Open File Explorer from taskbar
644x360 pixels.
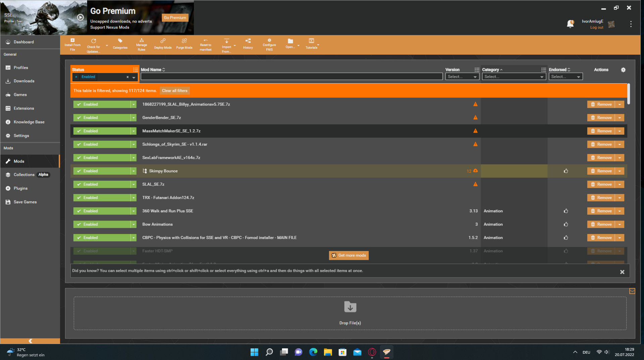328,352
